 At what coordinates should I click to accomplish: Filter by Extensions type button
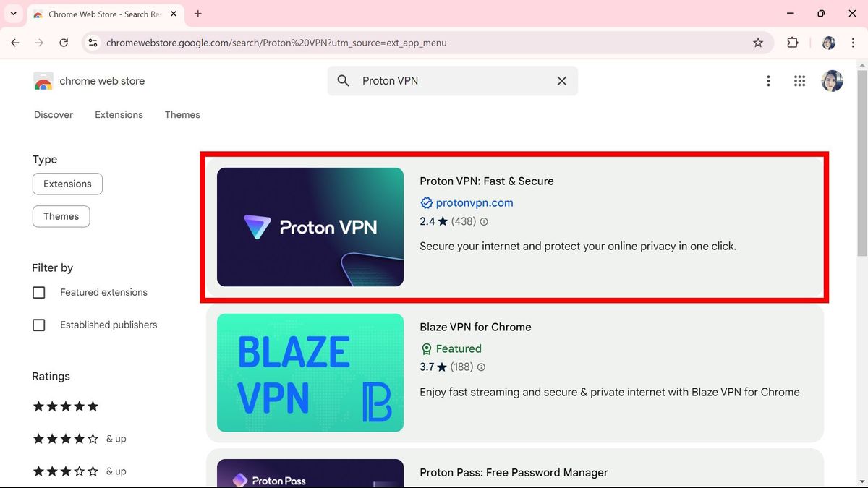click(x=67, y=184)
